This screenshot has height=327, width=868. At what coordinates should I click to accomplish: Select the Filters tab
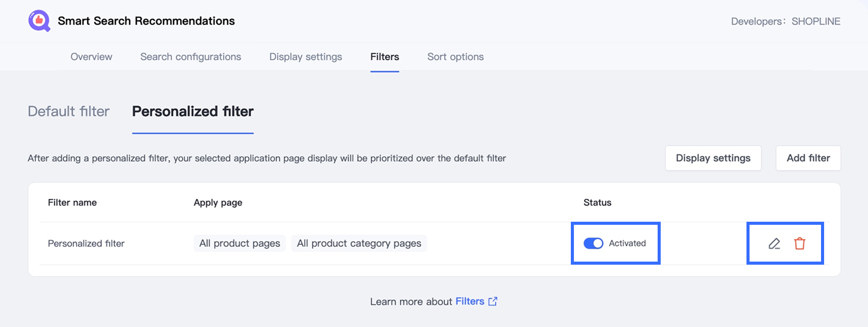[384, 57]
